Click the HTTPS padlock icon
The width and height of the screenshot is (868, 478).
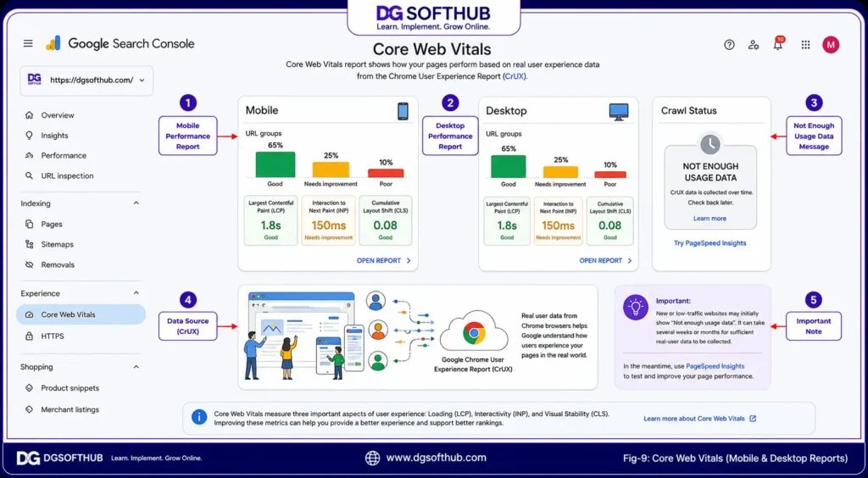click(30, 336)
